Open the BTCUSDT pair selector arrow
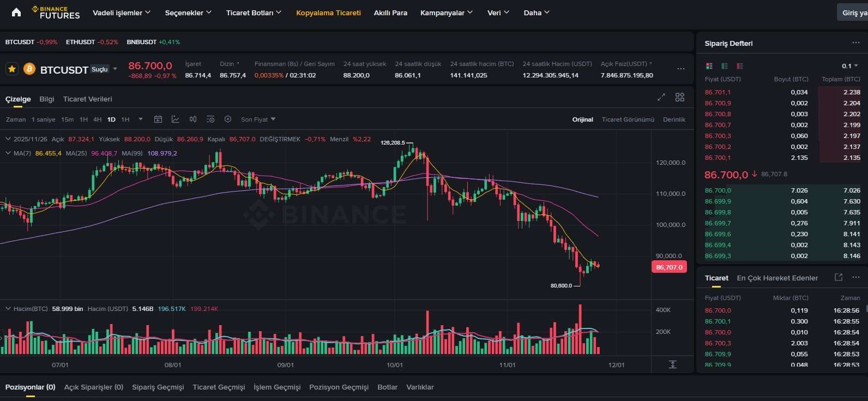The width and height of the screenshot is (868, 401). tap(115, 69)
